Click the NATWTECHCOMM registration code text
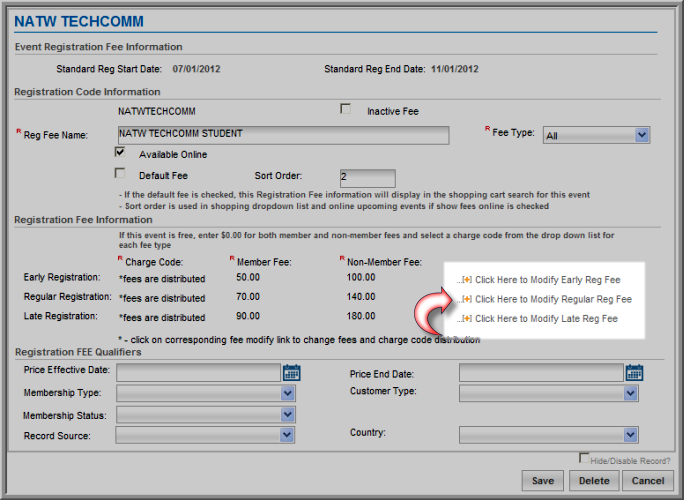Screen dimensions: 684x500 click(157, 111)
